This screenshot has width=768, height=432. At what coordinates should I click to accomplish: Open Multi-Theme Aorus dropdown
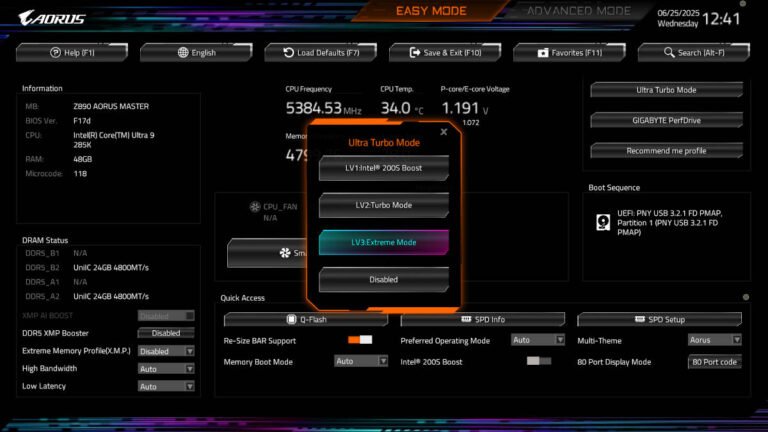coord(715,339)
